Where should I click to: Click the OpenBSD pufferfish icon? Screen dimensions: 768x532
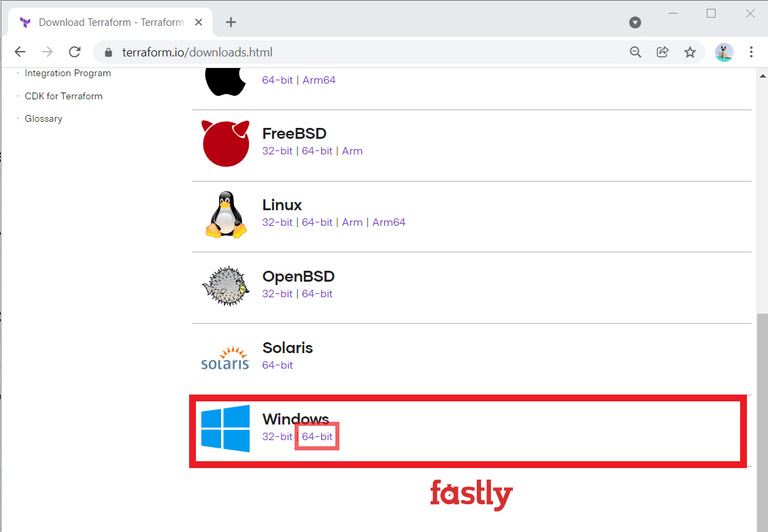tap(225, 286)
